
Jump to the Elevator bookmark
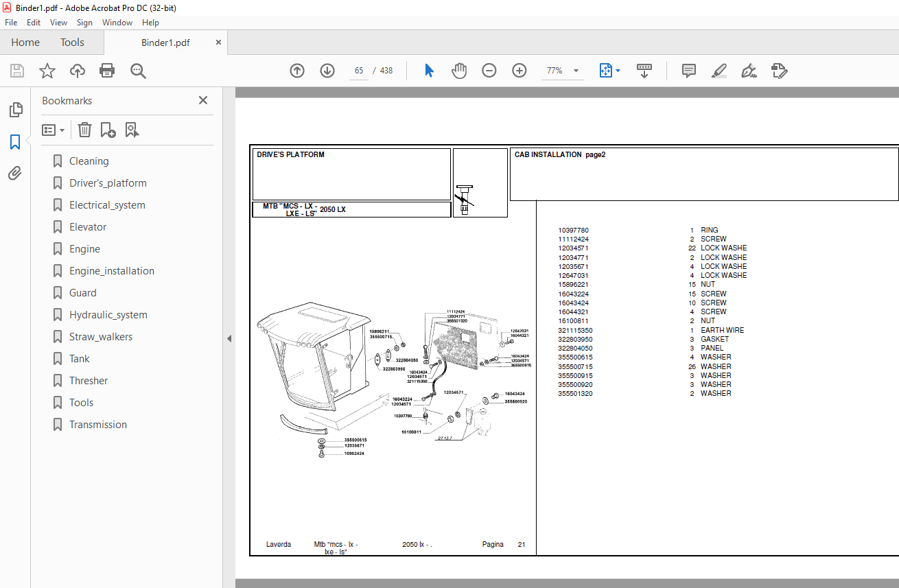(88, 227)
